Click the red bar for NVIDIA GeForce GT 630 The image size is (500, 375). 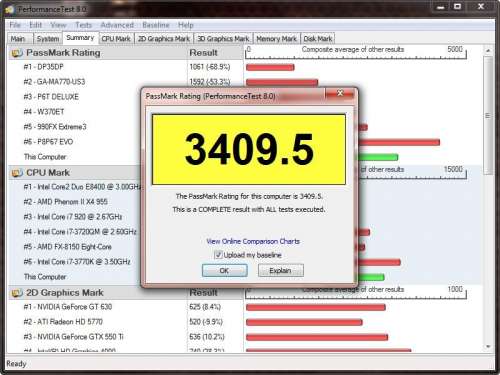click(316, 307)
